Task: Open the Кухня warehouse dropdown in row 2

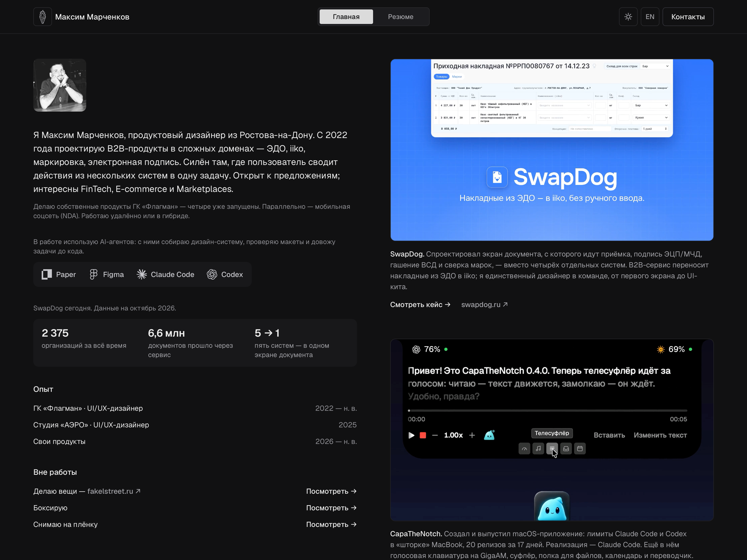Action: [651, 117]
